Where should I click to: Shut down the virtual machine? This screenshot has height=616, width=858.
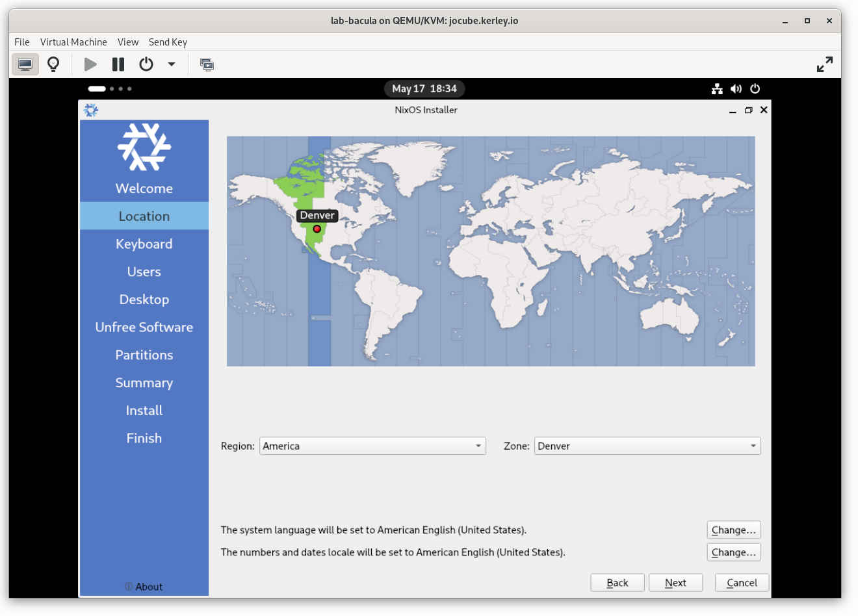pyautogui.click(x=146, y=64)
